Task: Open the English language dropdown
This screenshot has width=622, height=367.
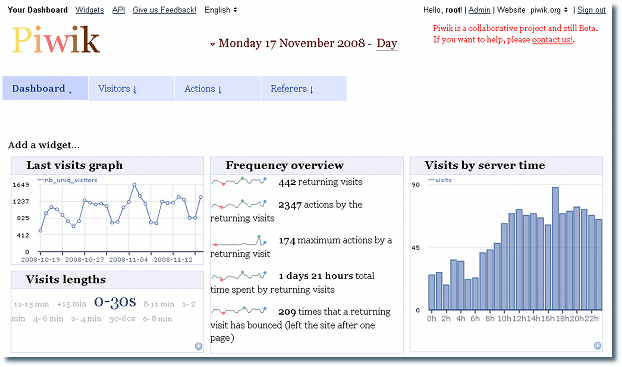Action: click(221, 10)
